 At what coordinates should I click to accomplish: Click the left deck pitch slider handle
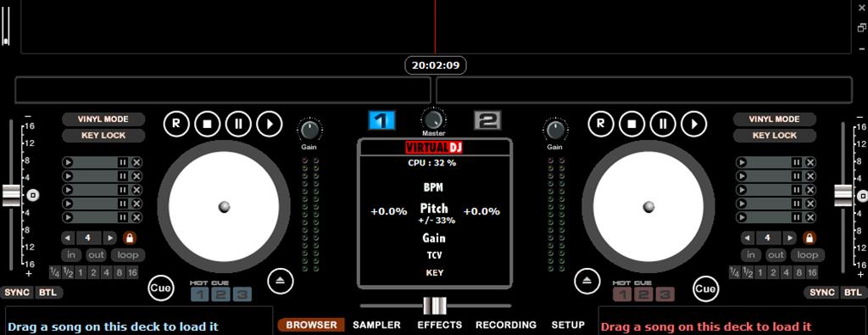[11, 195]
